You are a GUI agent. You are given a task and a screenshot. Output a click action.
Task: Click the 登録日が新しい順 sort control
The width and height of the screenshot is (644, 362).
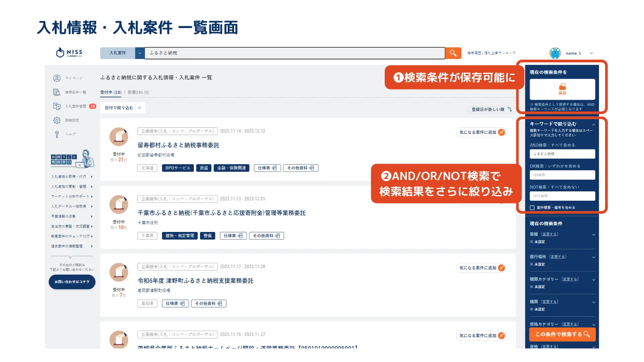click(491, 109)
